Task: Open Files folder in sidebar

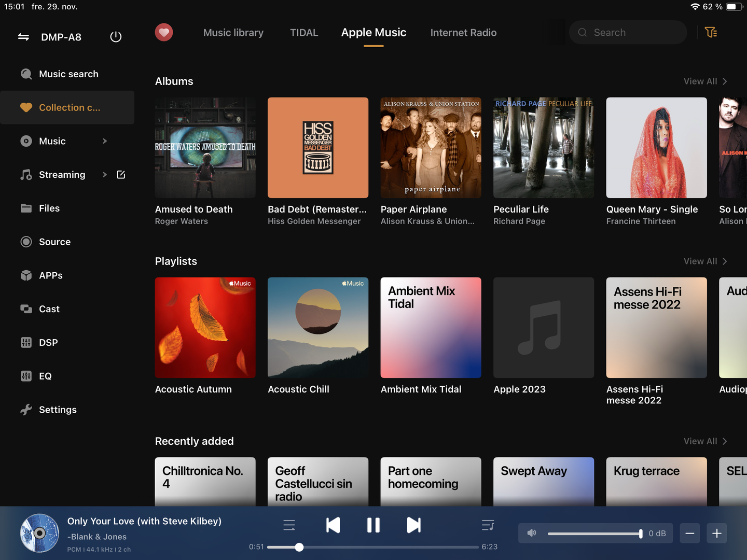Action: coord(67,208)
